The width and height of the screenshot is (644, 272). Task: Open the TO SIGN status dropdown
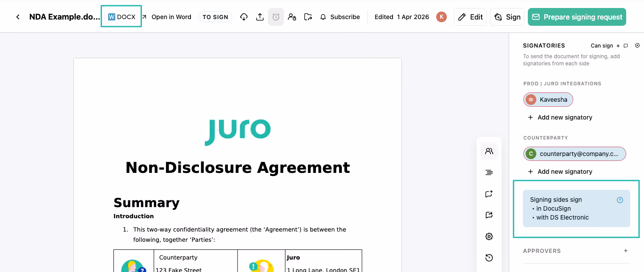(215, 17)
